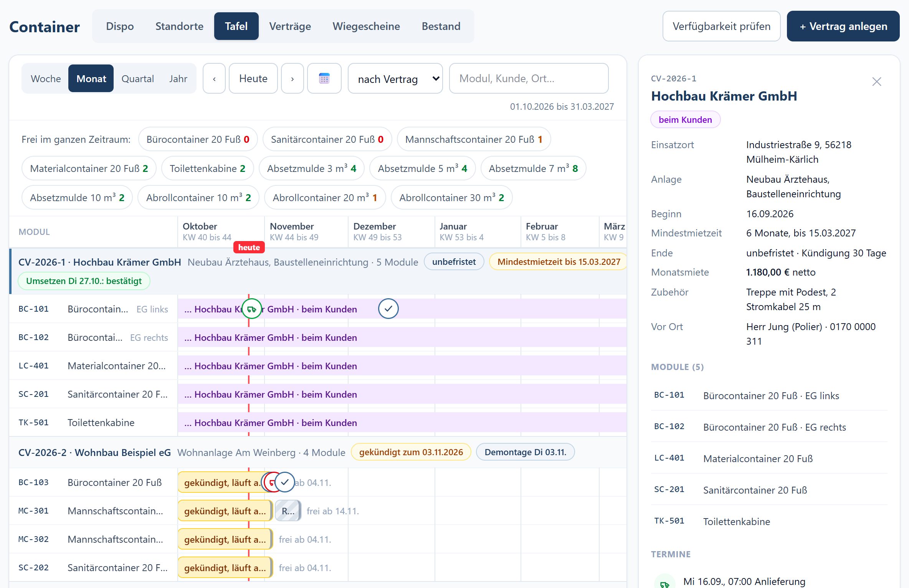The width and height of the screenshot is (909, 588).
Task: Jump to Heute
Action: point(253,79)
